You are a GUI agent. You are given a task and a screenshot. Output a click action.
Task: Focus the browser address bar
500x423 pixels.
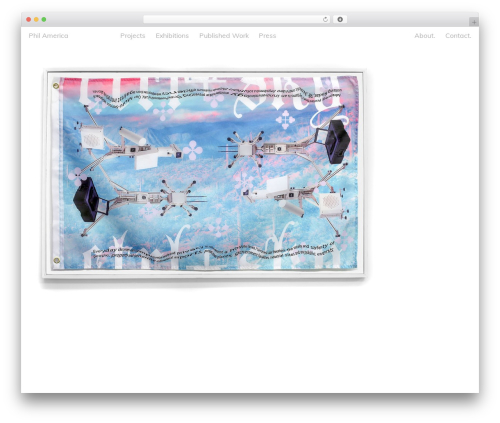(x=237, y=19)
